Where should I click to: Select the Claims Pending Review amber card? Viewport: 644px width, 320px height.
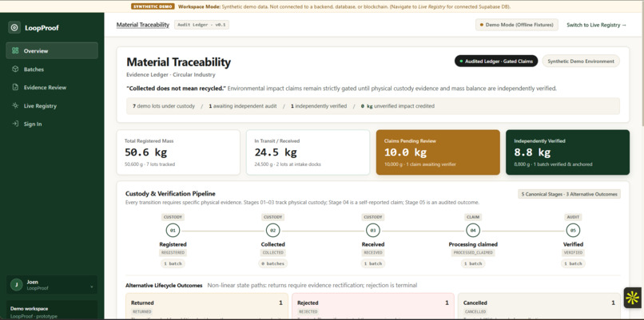[438, 152]
